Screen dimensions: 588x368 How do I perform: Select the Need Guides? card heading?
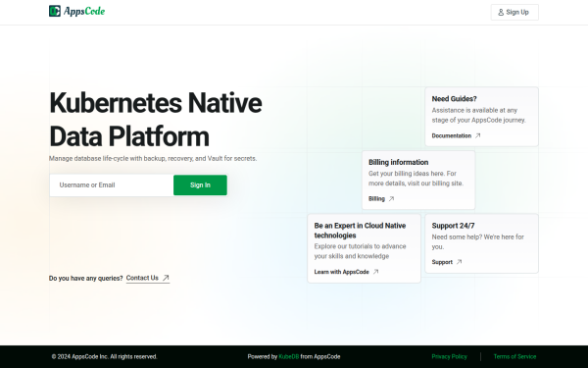click(454, 99)
